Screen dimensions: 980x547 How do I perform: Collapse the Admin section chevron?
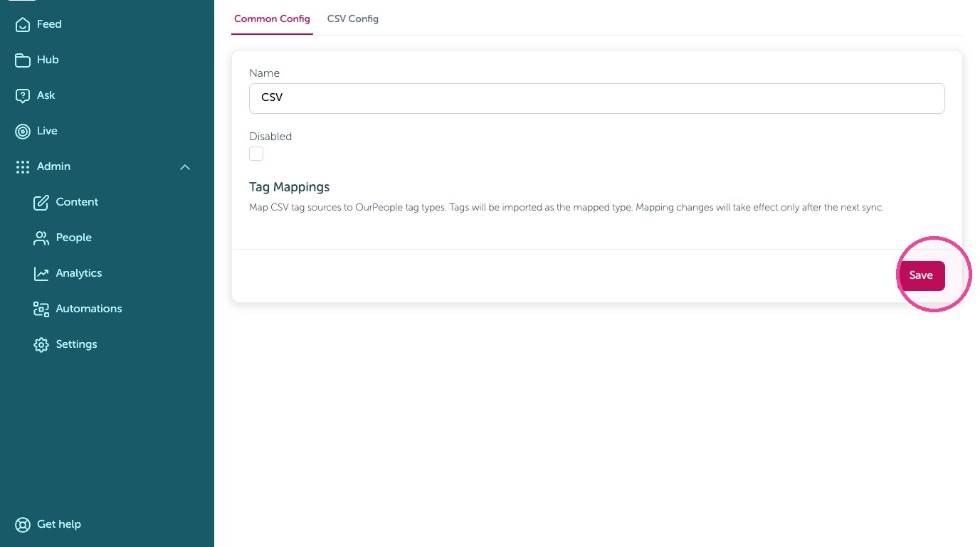185,167
